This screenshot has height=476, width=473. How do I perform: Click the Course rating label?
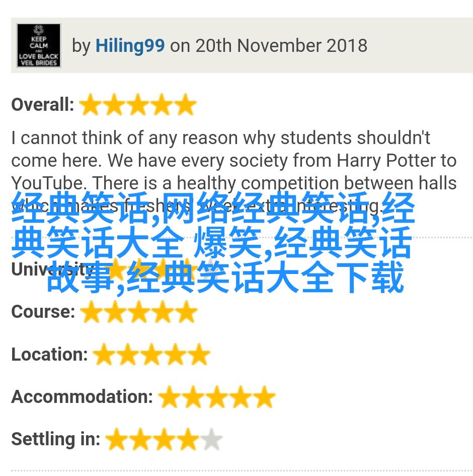tap(43, 311)
